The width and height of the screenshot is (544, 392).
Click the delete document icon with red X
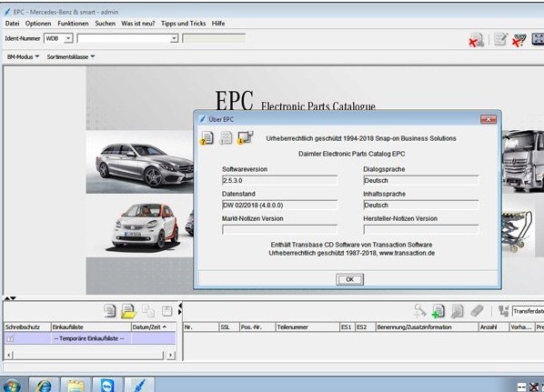coord(477,40)
